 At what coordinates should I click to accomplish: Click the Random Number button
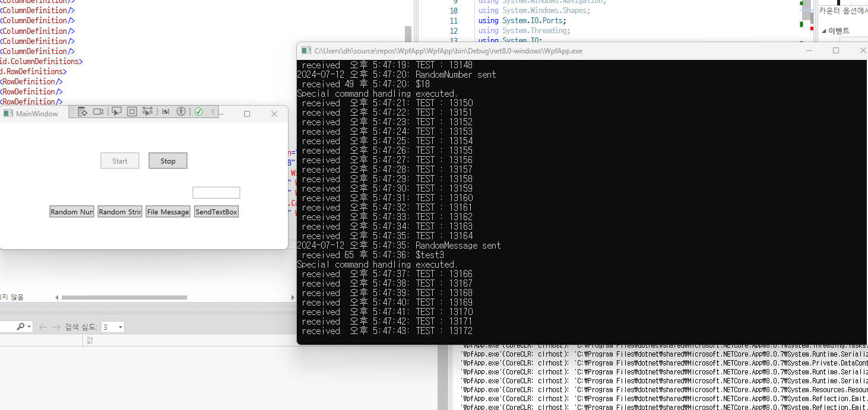(x=72, y=212)
